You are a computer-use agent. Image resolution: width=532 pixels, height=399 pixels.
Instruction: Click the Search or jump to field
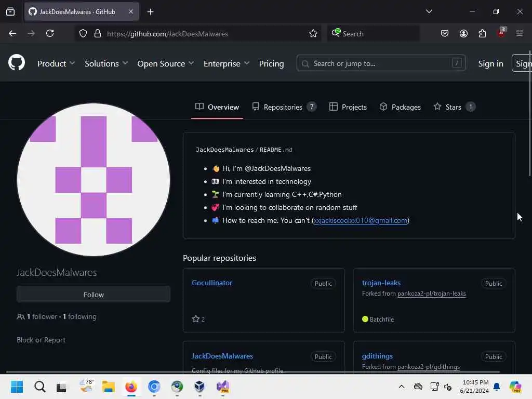point(381,63)
